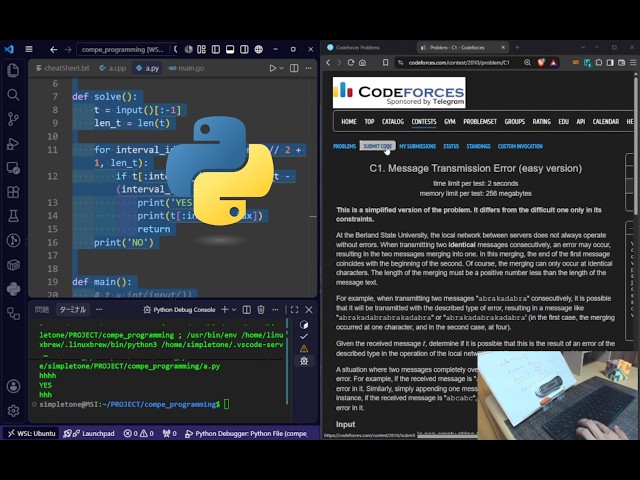This screenshot has height=480, width=640.
Task: Go back in the browser
Action: [x=328, y=62]
